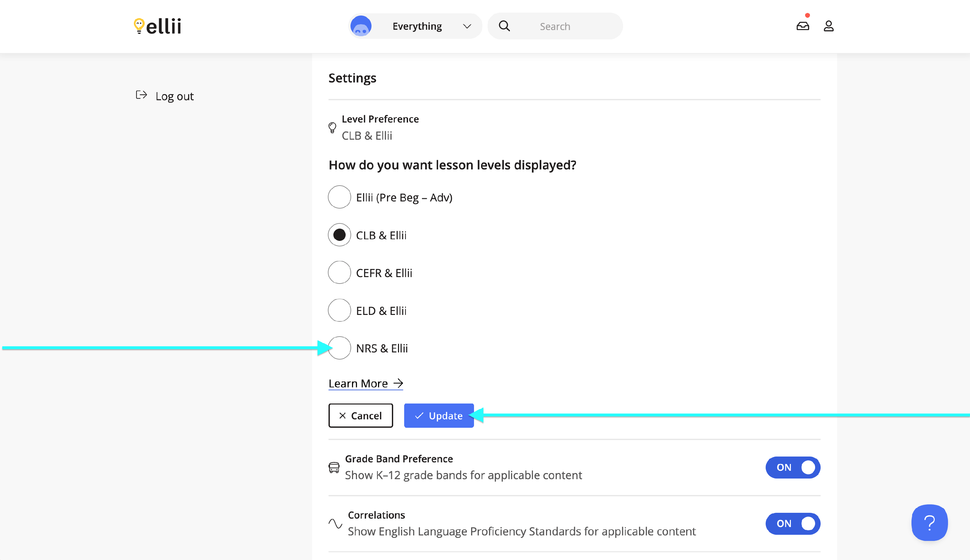Click the magnifying glass search icon
This screenshot has width=970, height=560.
504,26
